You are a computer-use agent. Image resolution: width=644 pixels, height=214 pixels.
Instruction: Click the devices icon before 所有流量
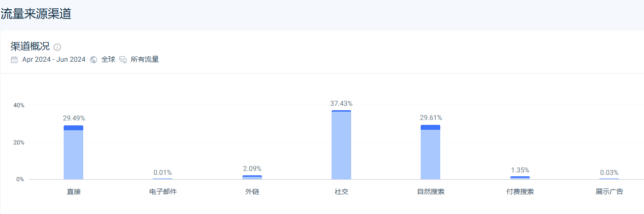tap(123, 60)
